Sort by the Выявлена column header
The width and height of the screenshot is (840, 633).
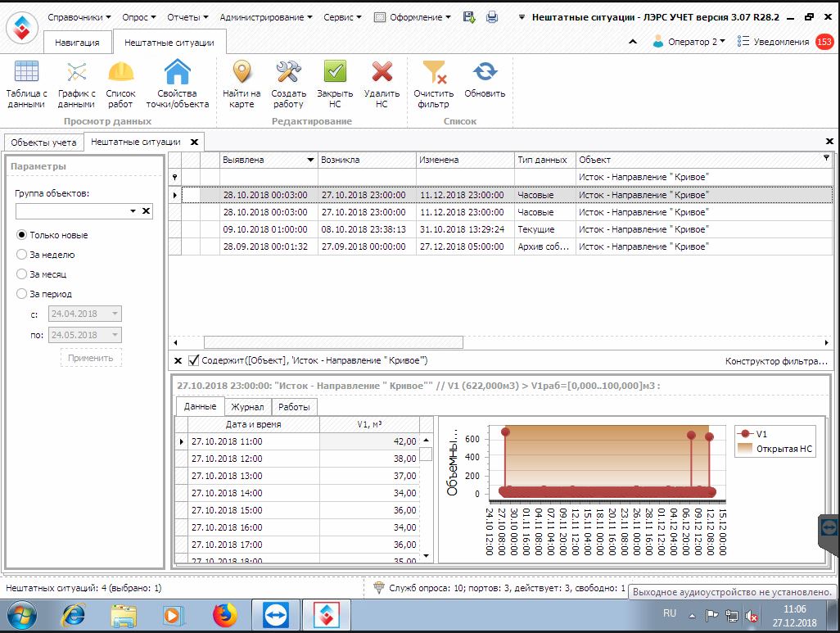pos(269,160)
